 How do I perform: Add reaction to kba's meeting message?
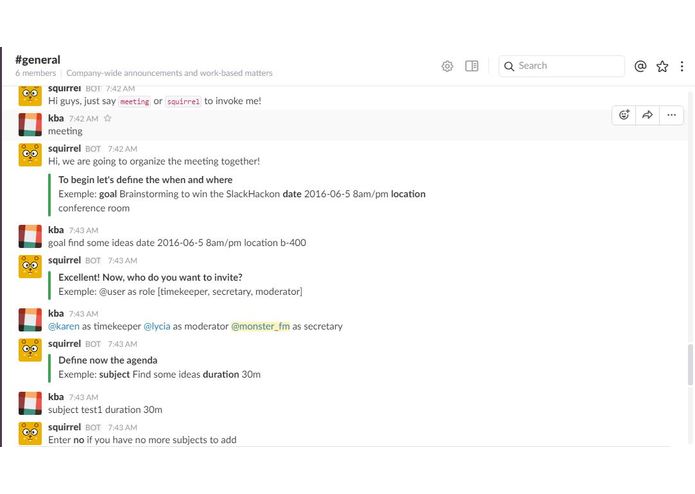624,115
